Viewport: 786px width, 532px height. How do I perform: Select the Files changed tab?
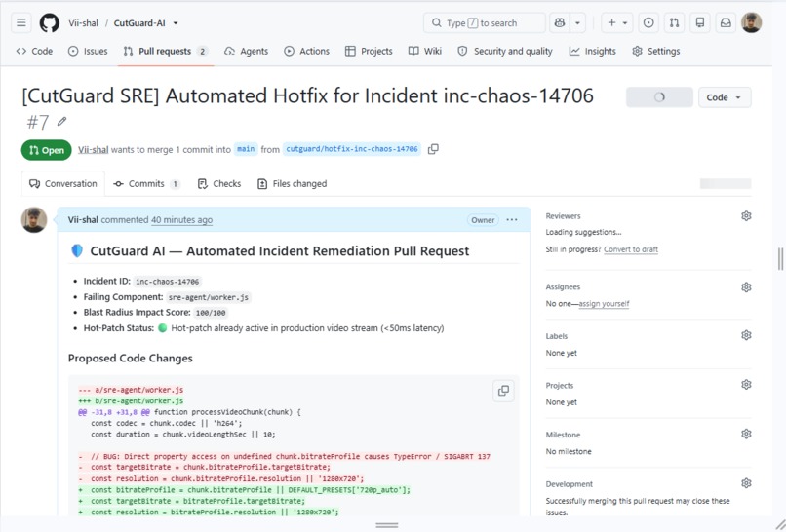click(293, 184)
